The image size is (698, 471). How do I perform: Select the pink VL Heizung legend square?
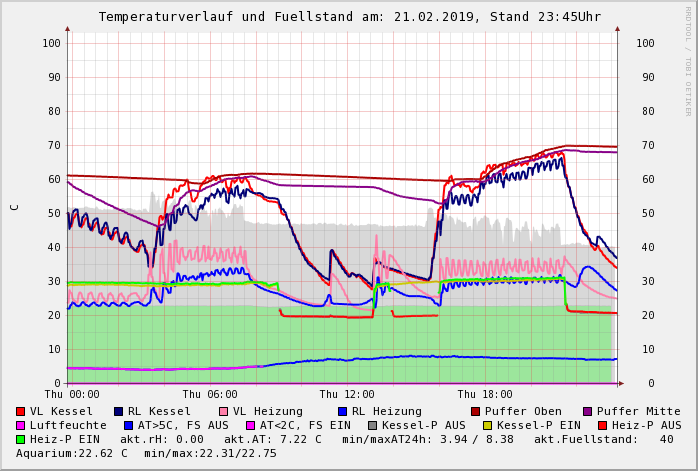click(x=222, y=411)
